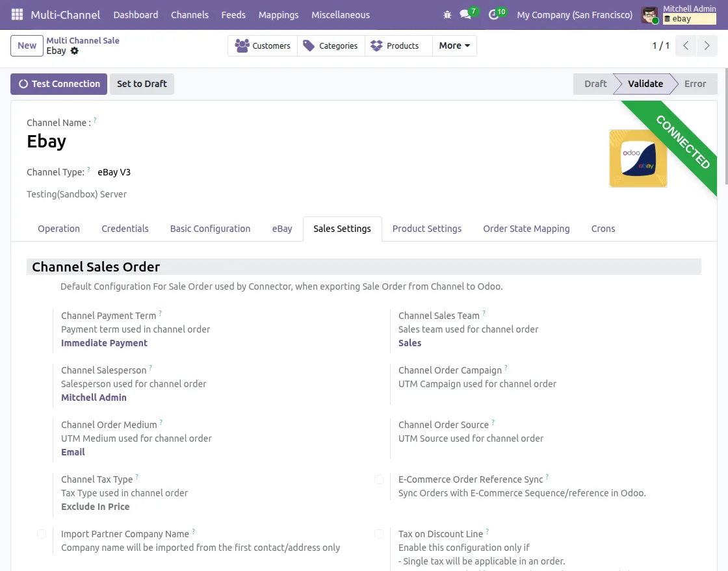The width and height of the screenshot is (728, 571).
Task: Click Mitchell Admin avatar
Action: click(x=649, y=15)
